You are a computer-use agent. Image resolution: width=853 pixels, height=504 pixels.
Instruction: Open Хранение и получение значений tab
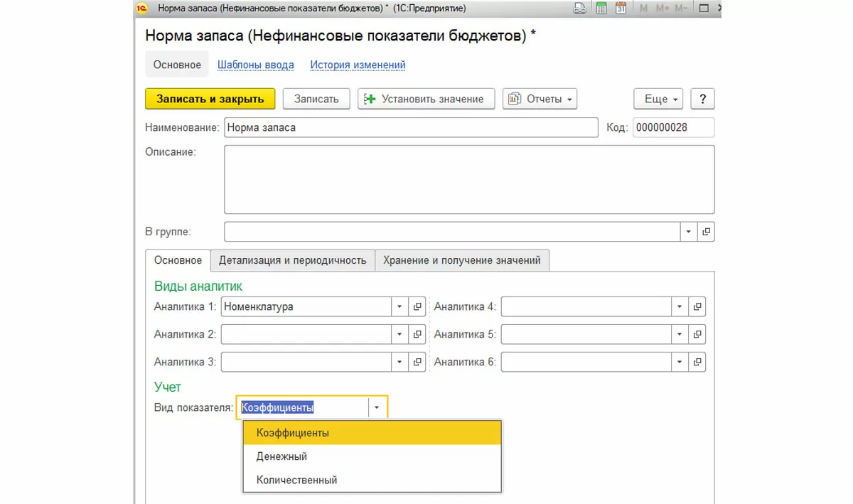[462, 260]
